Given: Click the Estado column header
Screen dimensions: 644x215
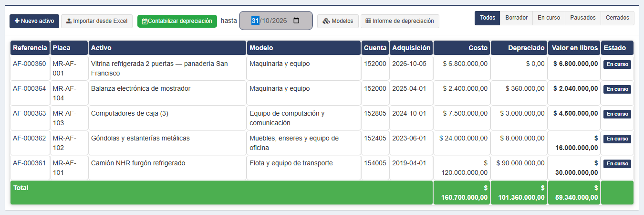Looking at the screenshot, I should (617, 48).
